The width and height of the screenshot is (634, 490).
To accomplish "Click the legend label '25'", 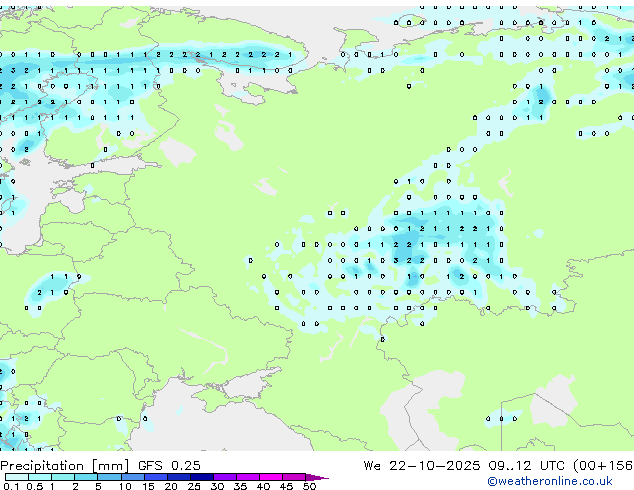I will pos(194,486).
